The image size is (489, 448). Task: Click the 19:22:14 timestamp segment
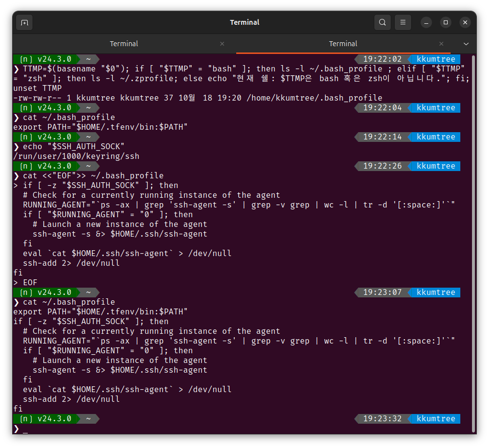(383, 137)
